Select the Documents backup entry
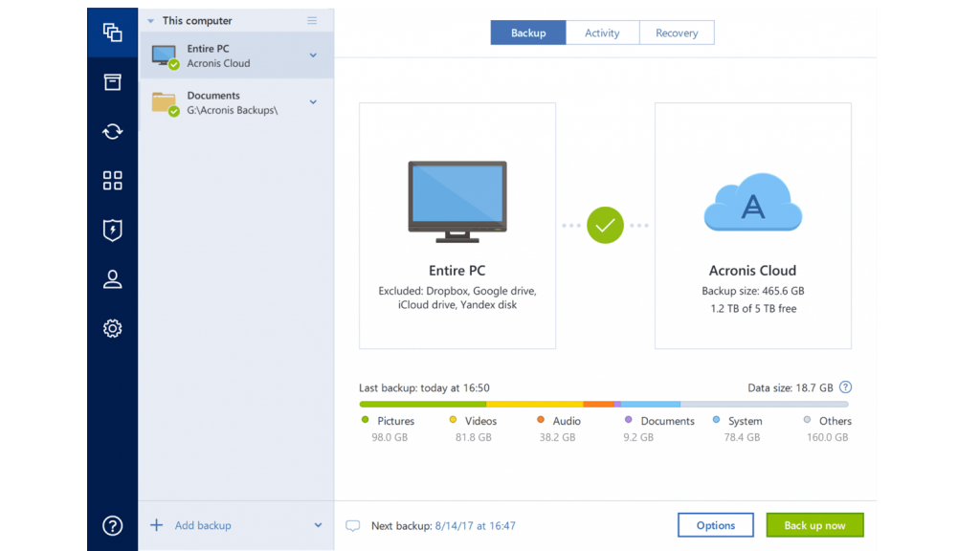Viewport: 980px width, 551px height. pos(236,102)
